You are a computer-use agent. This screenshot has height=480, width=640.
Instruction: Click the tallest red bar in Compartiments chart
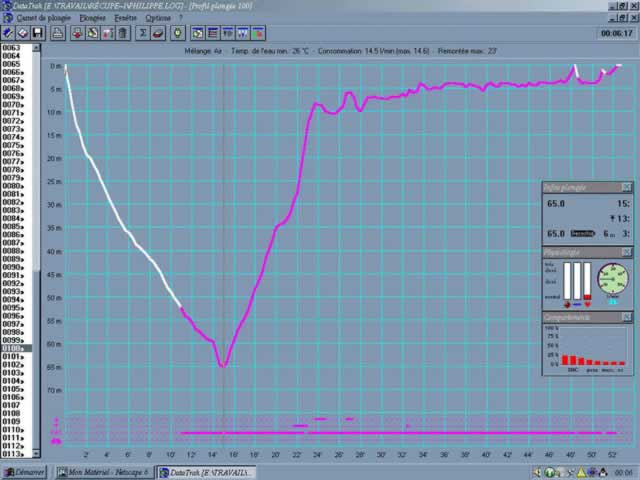(x=565, y=360)
